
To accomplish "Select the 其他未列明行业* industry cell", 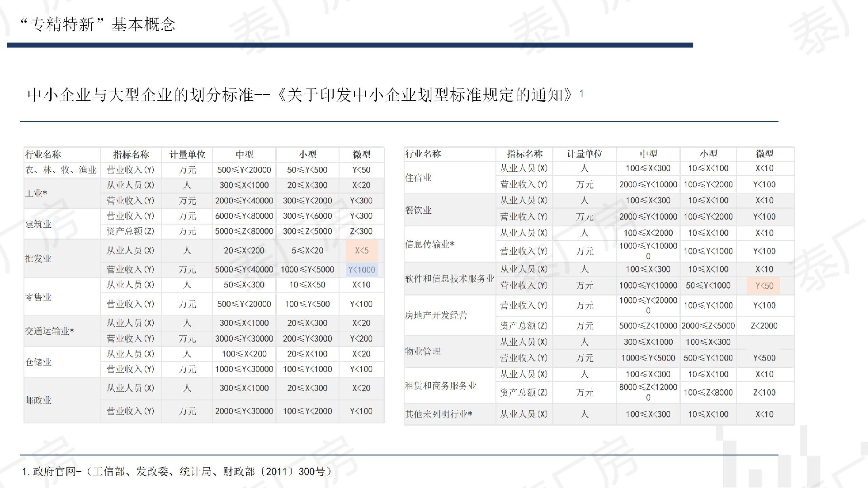I will 449,414.
